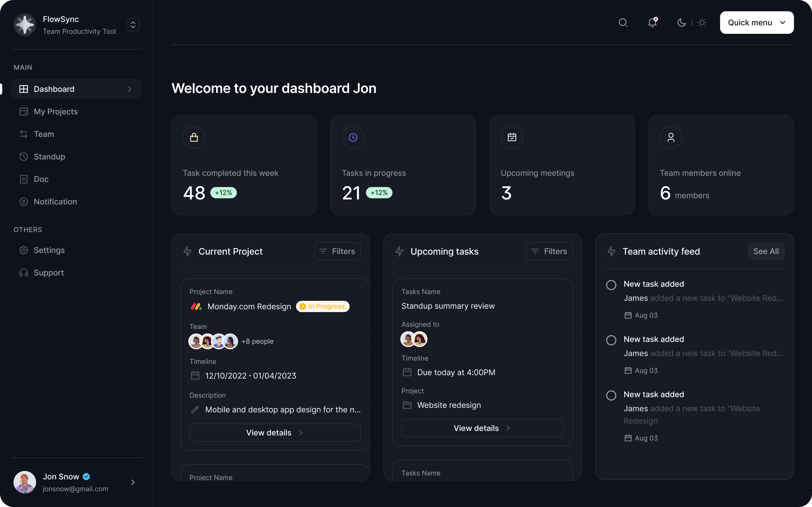Switch to dark mode moon toggle
The height and width of the screenshot is (507, 812).
[681, 23]
